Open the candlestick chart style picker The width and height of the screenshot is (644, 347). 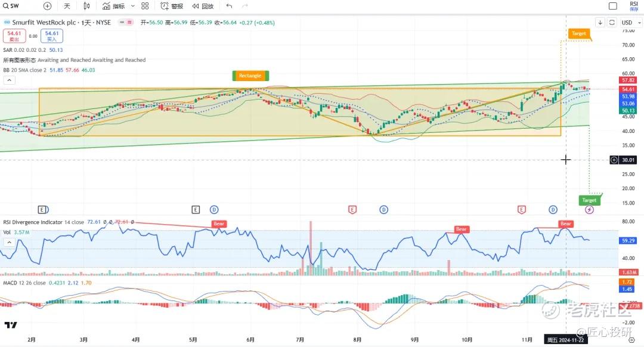(86, 6)
